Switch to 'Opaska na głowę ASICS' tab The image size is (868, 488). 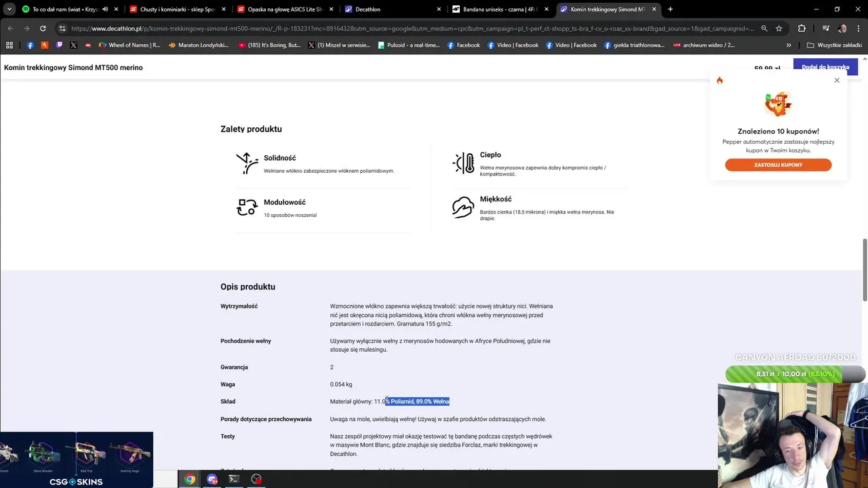click(285, 9)
